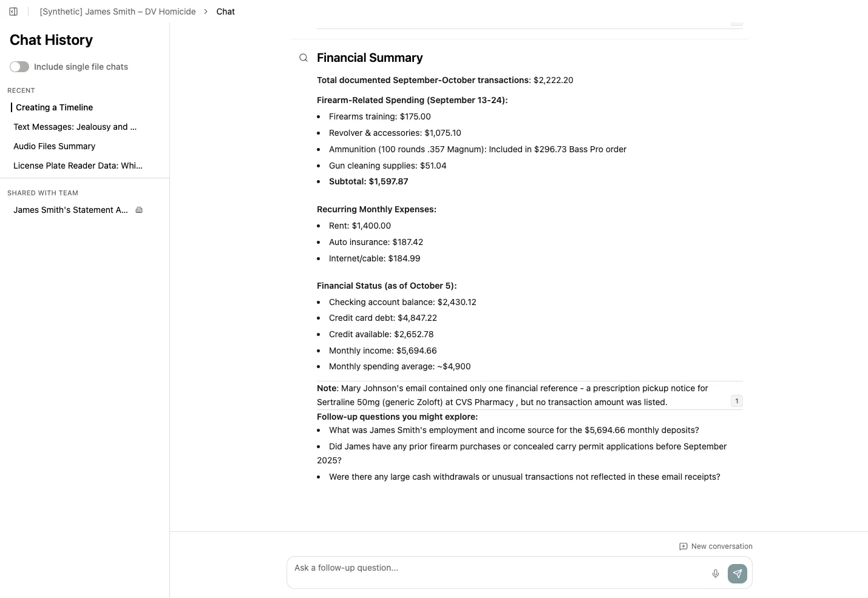Activate the microphone for voice input
This screenshot has width=868, height=598.
click(x=715, y=573)
